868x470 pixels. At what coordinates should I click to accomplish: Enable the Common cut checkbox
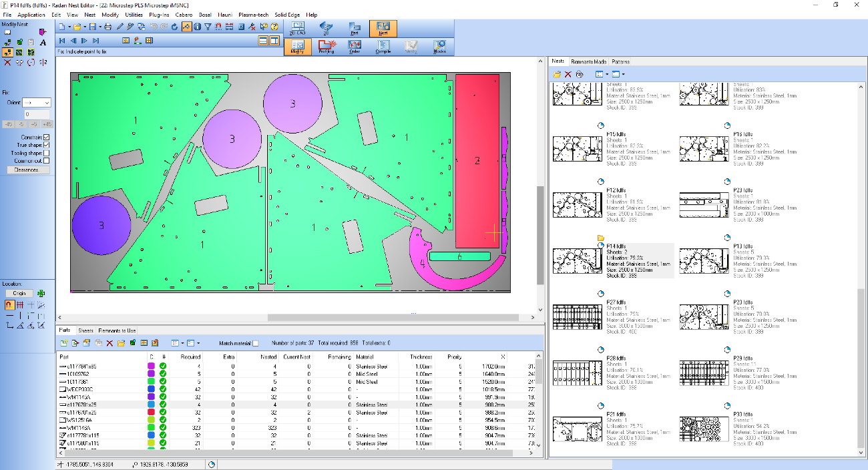point(46,161)
